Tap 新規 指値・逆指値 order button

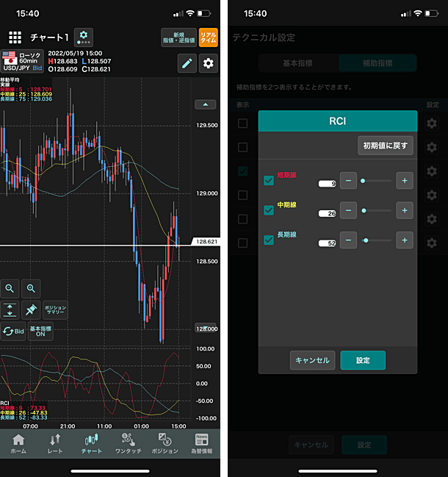[x=178, y=37]
